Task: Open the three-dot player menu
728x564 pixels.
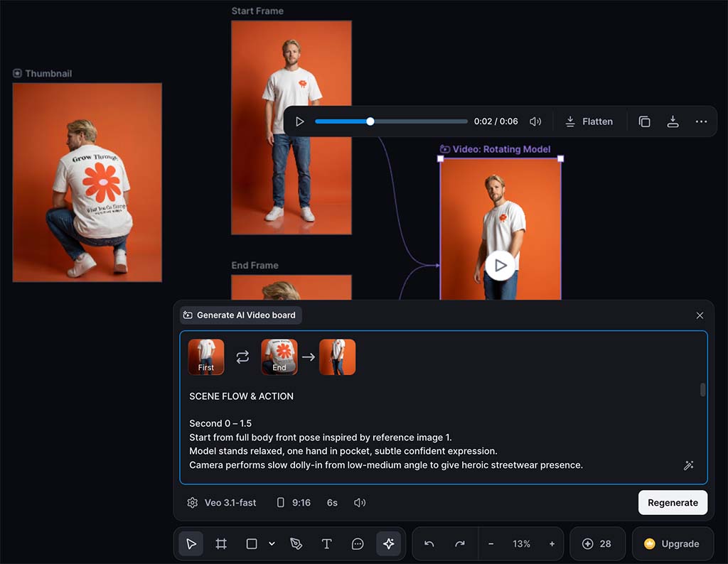Action: coord(701,121)
